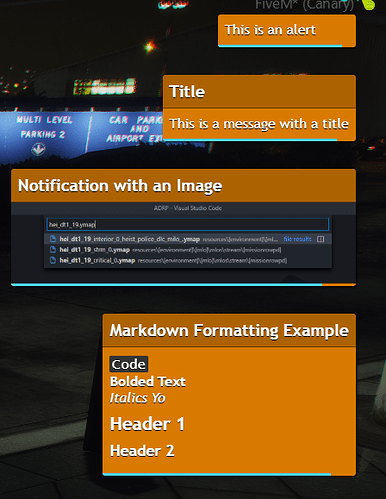Click the 'Bolded Text' line

[x=148, y=381]
